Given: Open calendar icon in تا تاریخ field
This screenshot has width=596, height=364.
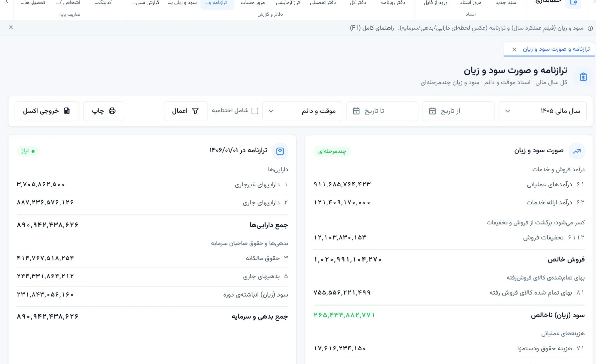Looking at the screenshot, I should click(x=356, y=111).
